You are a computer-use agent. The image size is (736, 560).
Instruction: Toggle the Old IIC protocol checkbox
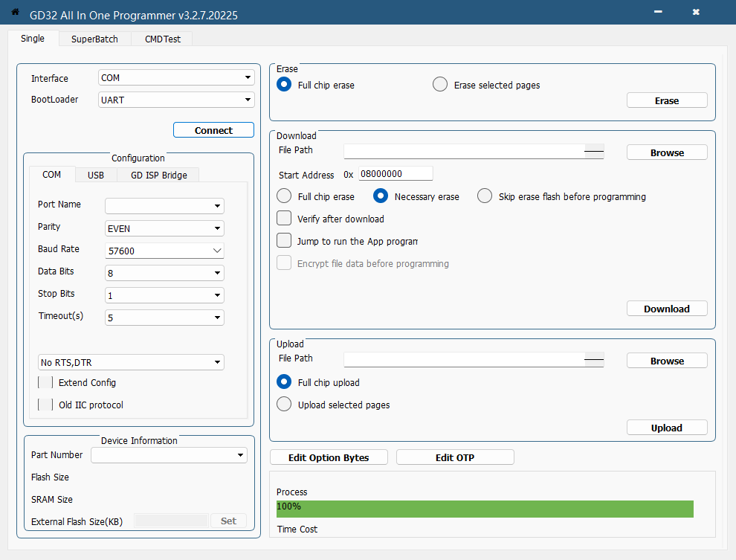(x=45, y=405)
